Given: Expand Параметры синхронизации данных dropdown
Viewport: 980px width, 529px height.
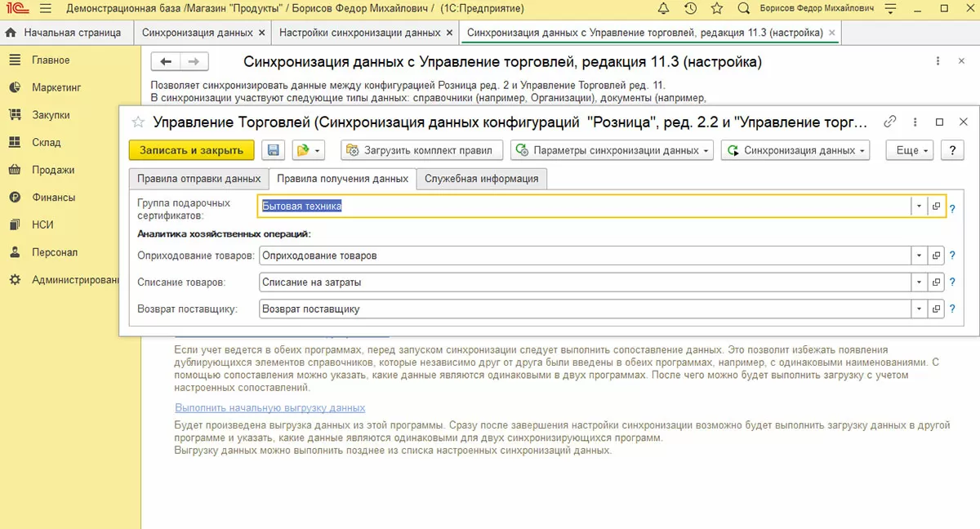Looking at the screenshot, I should point(612,150).
